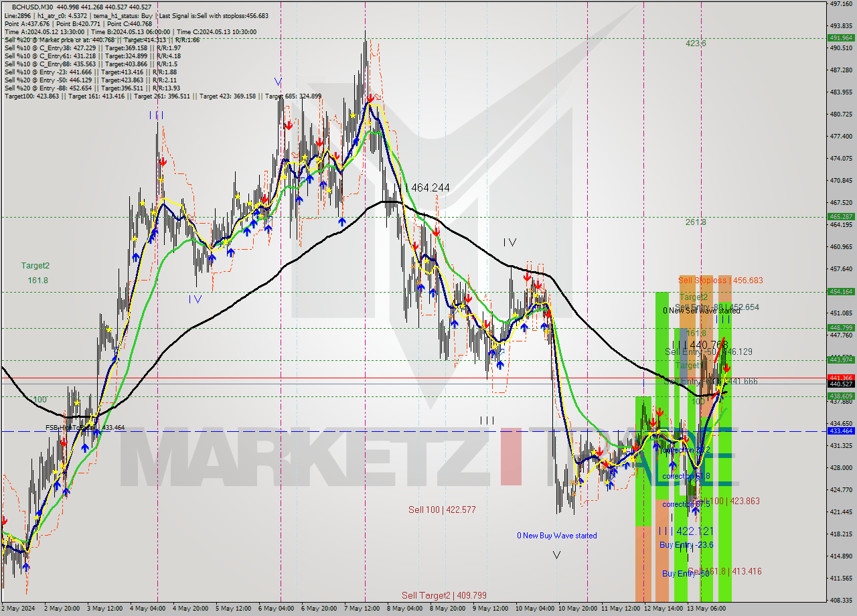This screenshot has width=857, height=616.
Task: Click the 497.160 top price scale value
Action: point(842,3)
